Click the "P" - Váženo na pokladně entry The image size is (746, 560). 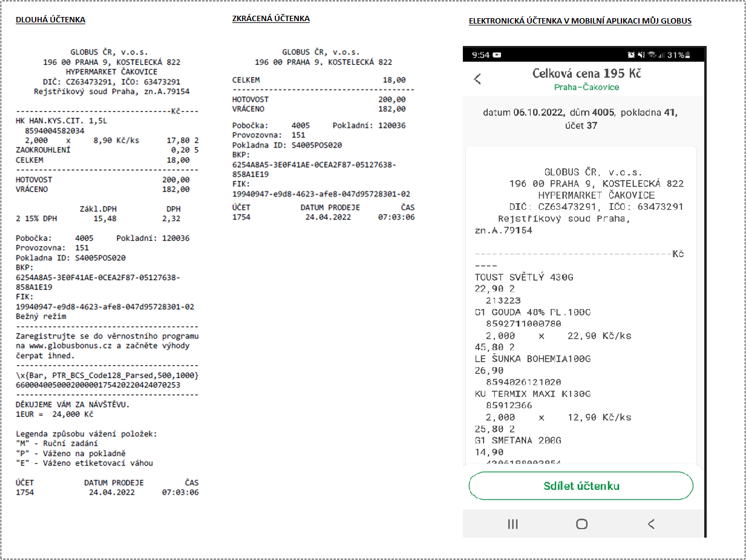coord(70,454)
